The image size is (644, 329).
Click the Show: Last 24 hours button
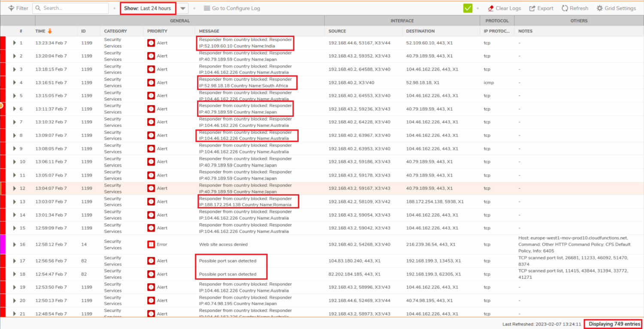pos(148,8)
